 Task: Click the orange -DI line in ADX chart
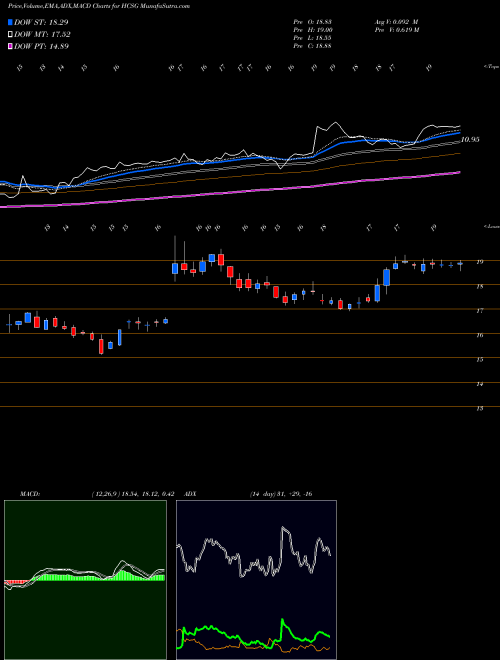[x=253, y=645]
